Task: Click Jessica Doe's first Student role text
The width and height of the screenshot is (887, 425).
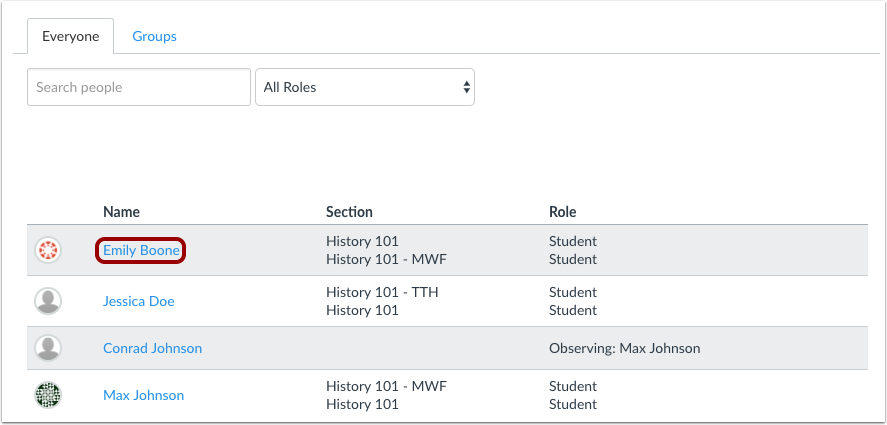Action: coord(573,292)
